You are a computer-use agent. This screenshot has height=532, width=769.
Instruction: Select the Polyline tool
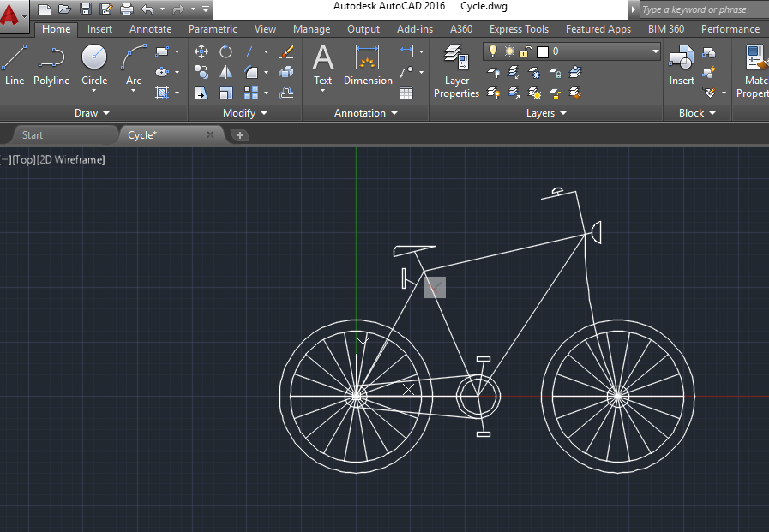51,64
